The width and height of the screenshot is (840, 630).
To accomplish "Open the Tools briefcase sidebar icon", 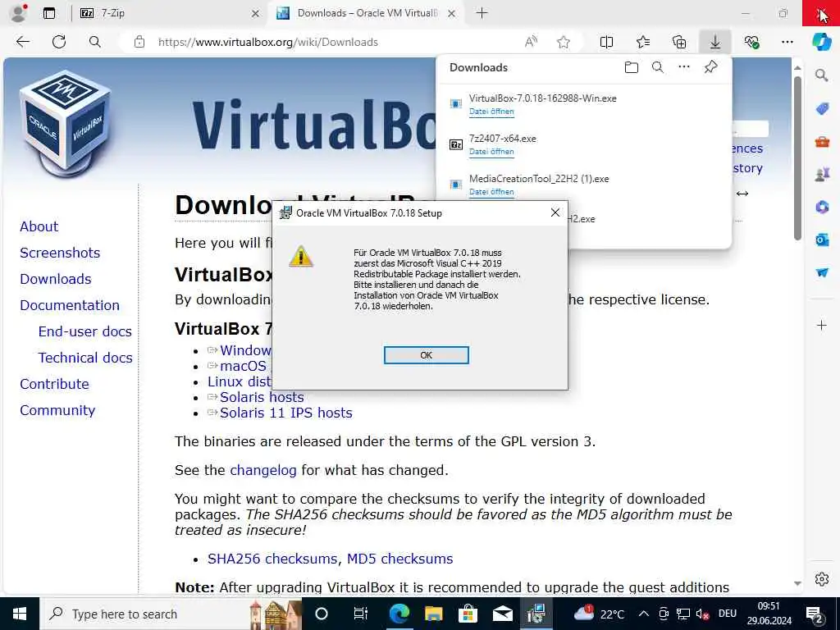I will (822, 141).
